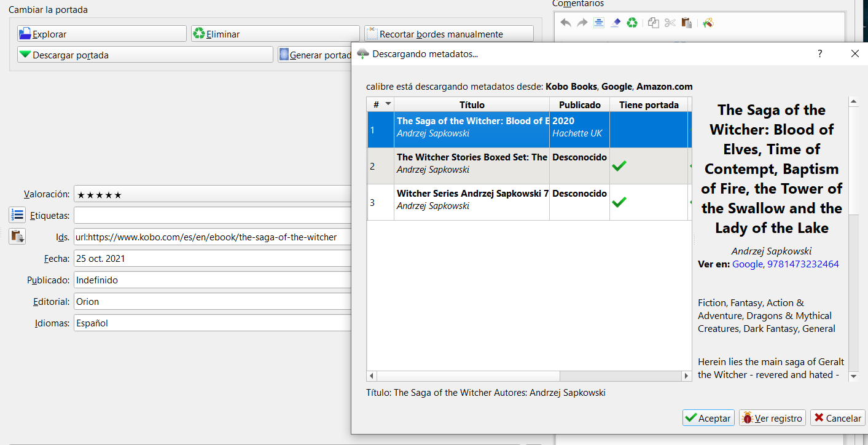
Task: Click the clipboard paste icon in Comentarios toolbar
Action: point(687,23)
